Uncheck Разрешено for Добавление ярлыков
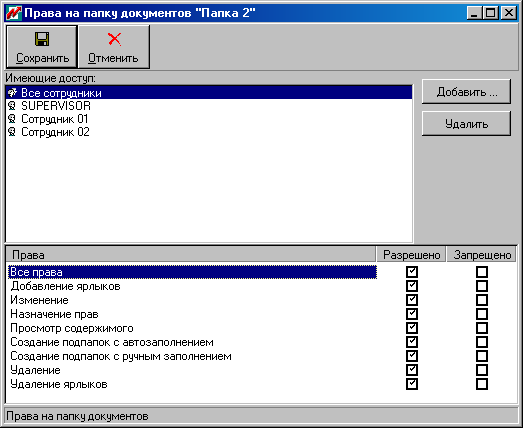Viewport: 523px width, 428px height. click(412, 286)
